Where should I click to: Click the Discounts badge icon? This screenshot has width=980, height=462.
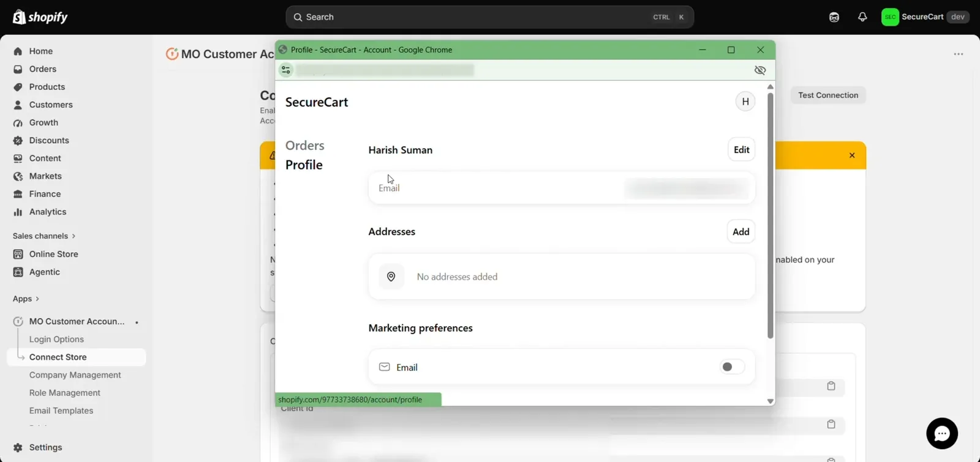point(18,141)
